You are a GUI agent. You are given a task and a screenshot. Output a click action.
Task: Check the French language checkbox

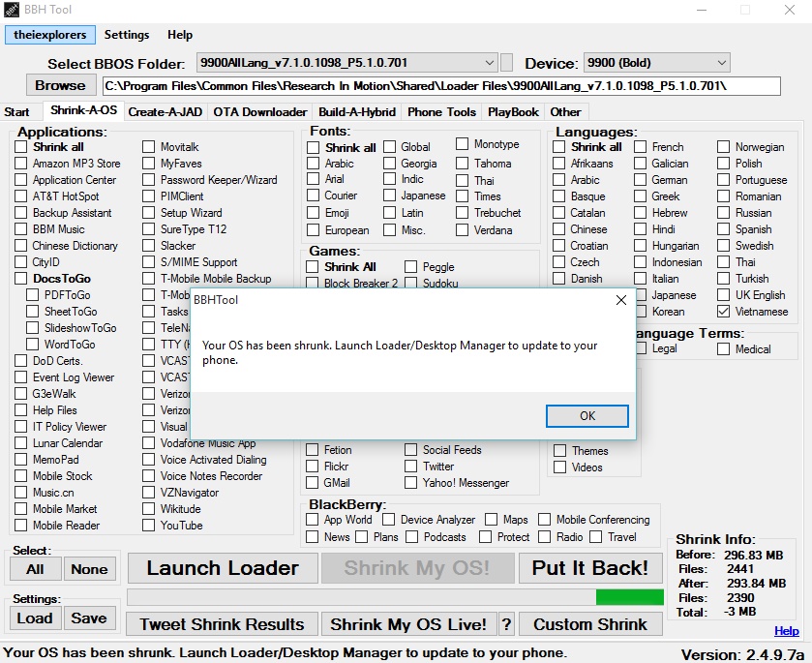[x=640, y=147]
